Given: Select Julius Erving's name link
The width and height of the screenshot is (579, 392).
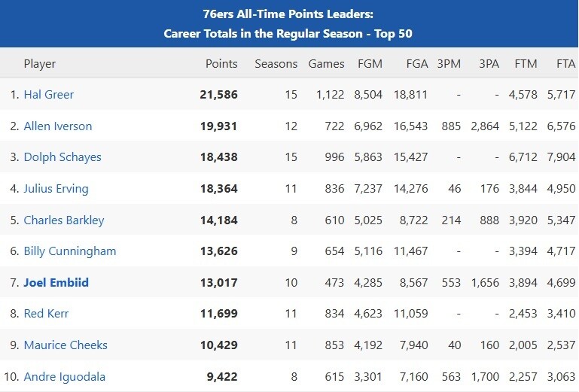Looking at the screenshot, I should click(56, 189).
